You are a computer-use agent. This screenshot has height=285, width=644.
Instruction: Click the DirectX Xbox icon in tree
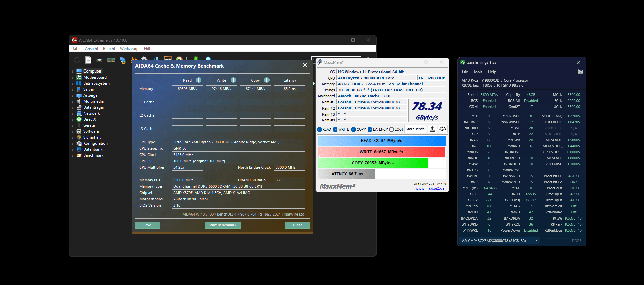point(79,119)
